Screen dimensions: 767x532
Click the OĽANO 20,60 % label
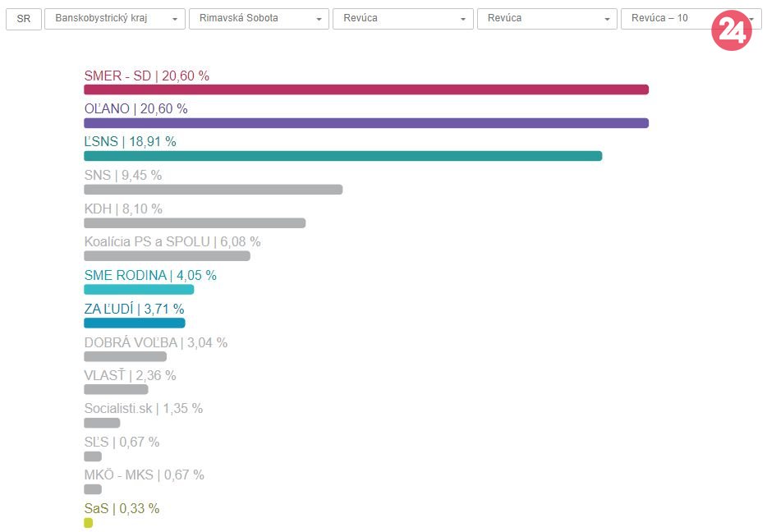pos(135,108)
